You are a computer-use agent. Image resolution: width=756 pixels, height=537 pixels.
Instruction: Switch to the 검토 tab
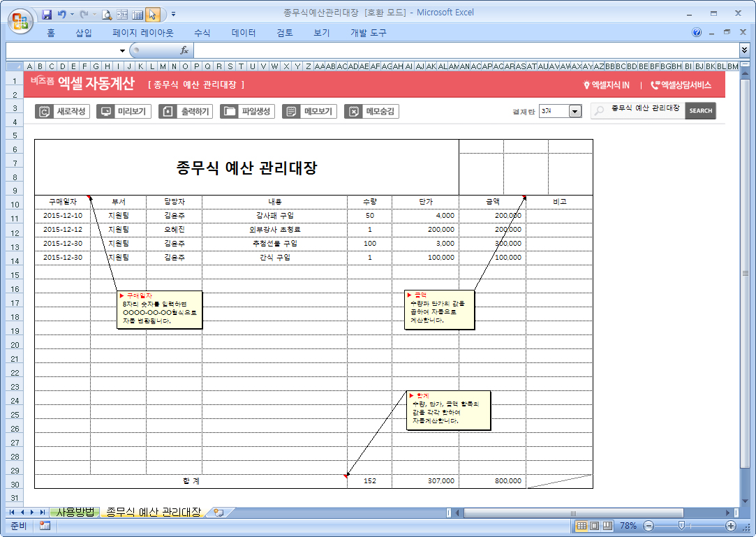point(285,33)
